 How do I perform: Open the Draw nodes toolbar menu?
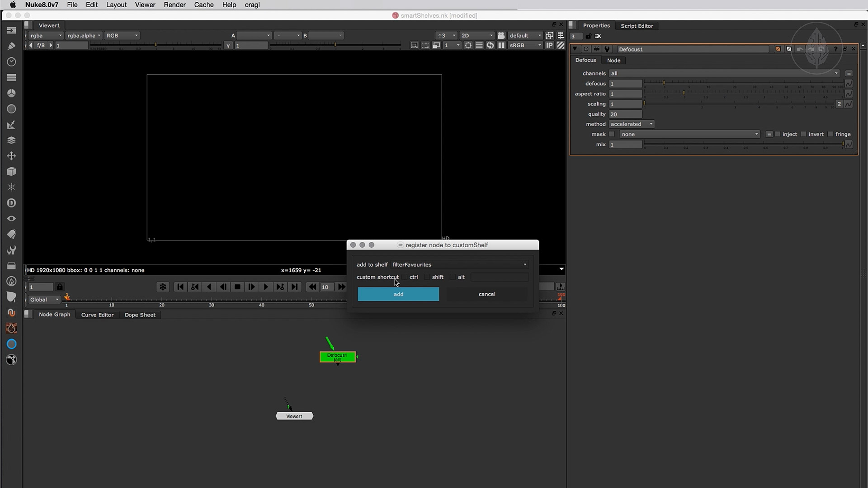tap(11, 46)
